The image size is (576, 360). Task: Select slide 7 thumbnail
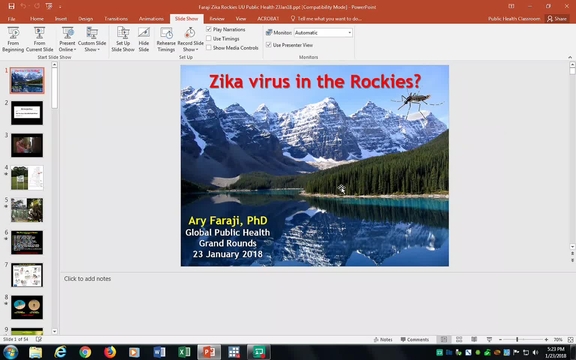coord(27,275)
